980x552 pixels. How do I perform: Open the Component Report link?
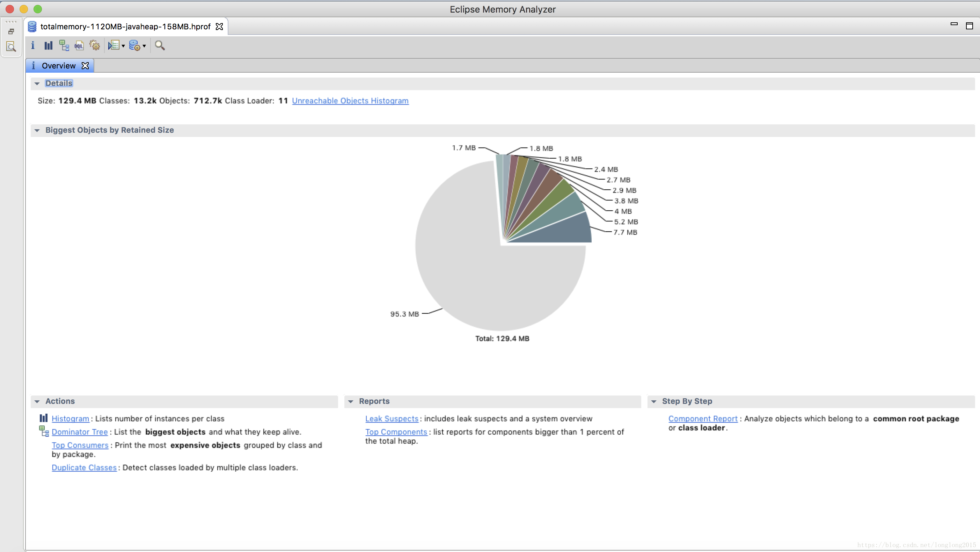click(x=703, y=419)
